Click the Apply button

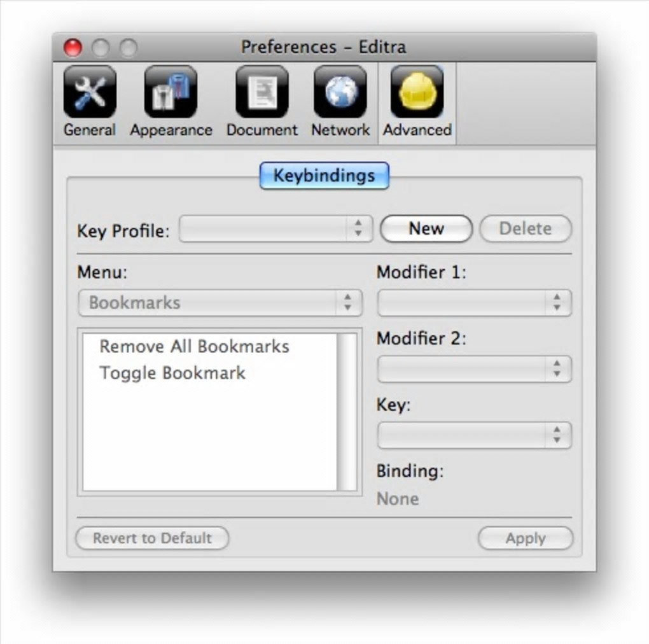coord(526,538)
